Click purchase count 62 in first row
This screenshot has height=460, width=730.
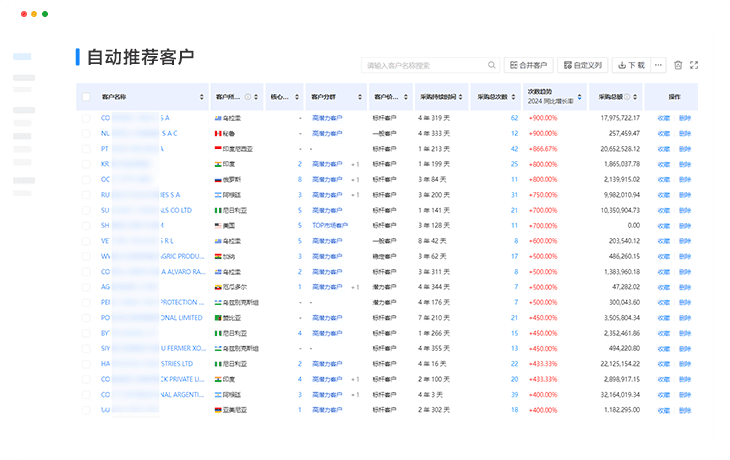coord(514,118)
